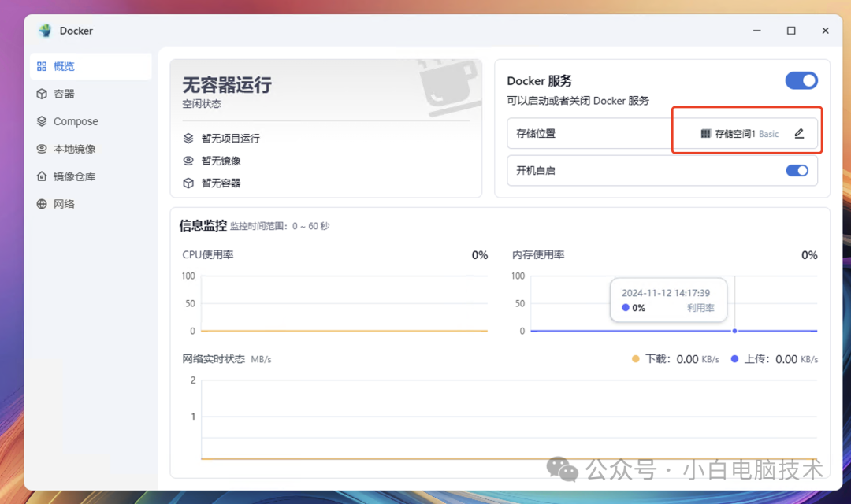Image resolution: width=851 pixels, height=504 pixels.
Task: Click the tooltip timestamp 2024-11-12 14:17:39
Action: (x=665, y=293)
